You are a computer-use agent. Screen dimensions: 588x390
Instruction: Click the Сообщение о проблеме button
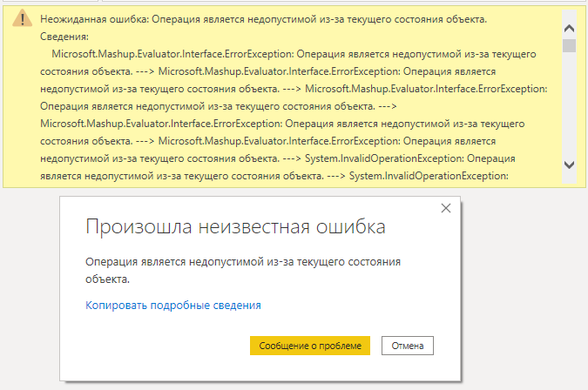[310, 346]
